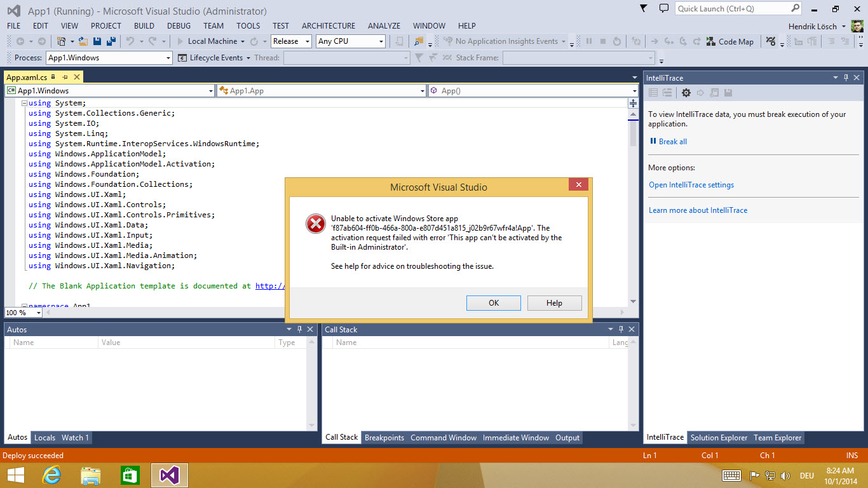Viewport: 868px width, 488px height.
Task: Pin the Autos panel with pushpin icon
Action: click(x=299, y=329)
